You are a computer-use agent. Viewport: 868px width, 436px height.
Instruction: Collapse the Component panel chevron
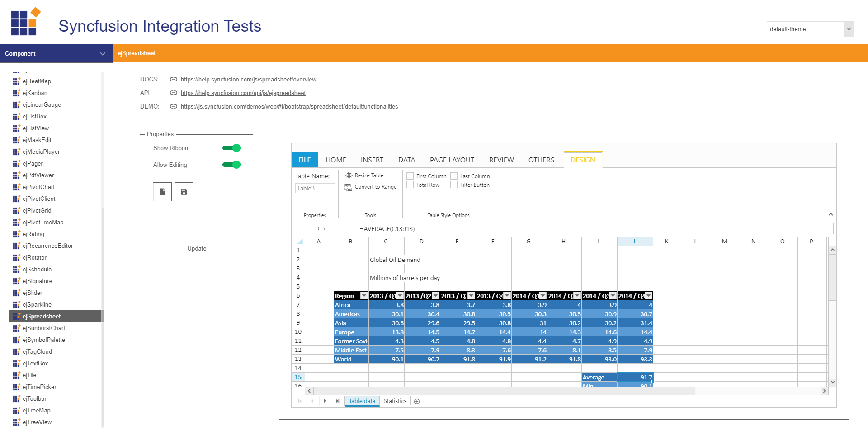[103, 54]
